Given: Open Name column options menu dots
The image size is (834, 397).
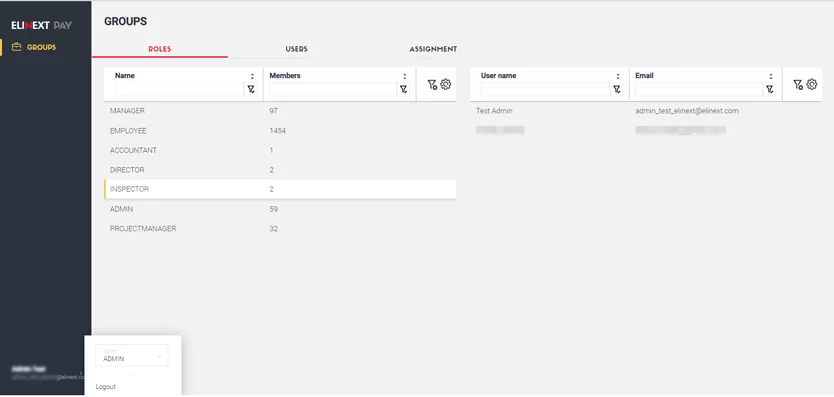Looking at the screenshot, I should tap(252, 76).
